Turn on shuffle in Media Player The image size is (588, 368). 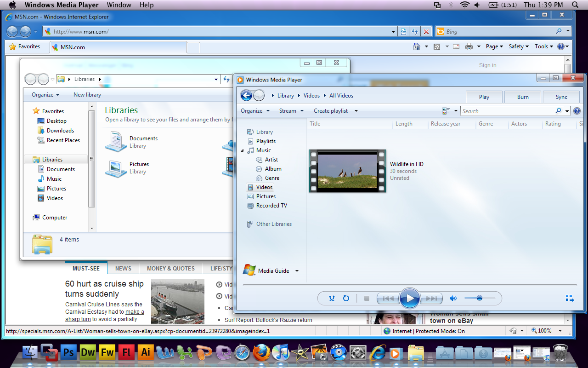(332, 299)
